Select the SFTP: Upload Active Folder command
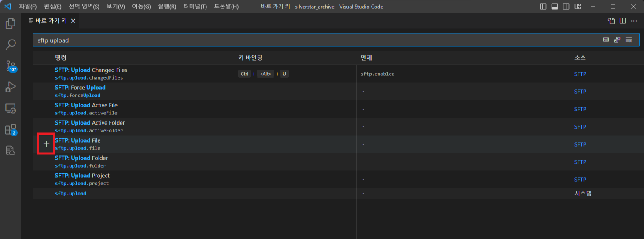Screen dimensions: 644x239 (339, 126)
